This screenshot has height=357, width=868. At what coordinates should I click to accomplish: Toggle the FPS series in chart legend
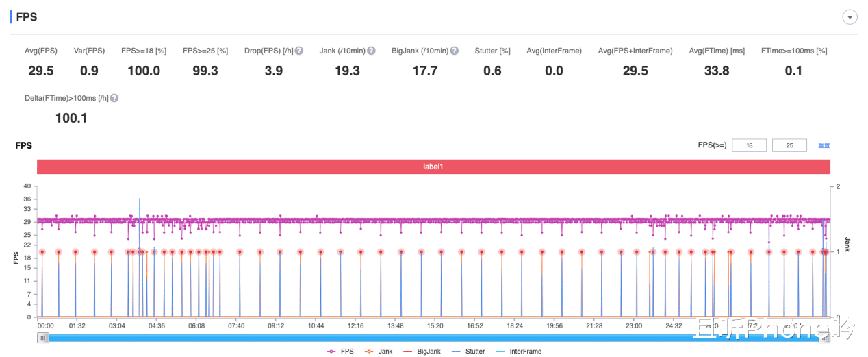pos(341,352)
